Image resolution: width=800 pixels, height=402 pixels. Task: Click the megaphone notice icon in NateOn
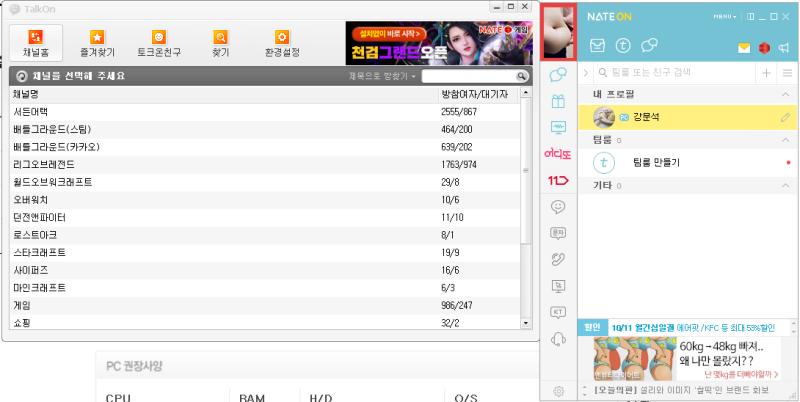click(784, 48)
